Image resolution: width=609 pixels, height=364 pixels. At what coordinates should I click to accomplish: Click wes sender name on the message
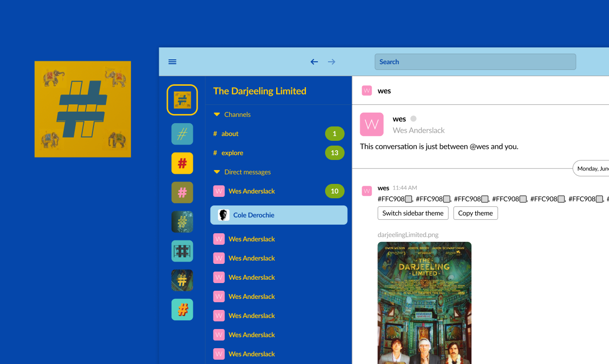[384, 188]
